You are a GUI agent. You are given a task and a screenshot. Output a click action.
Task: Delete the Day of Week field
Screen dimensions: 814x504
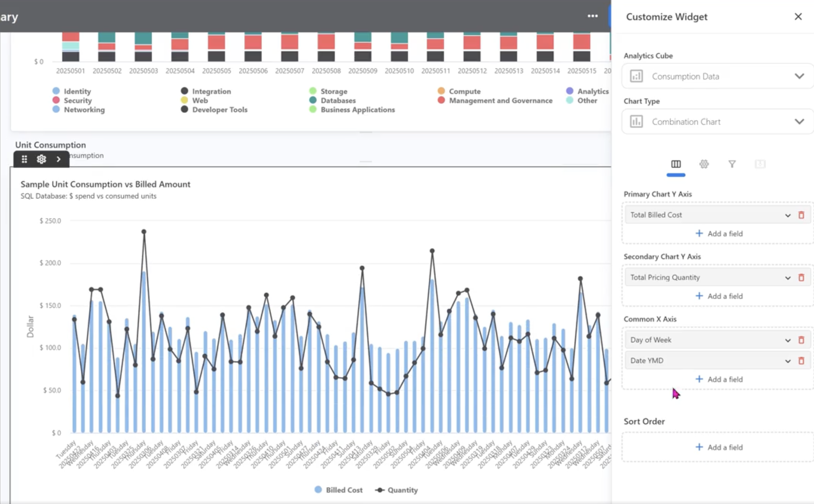point(801,340)
